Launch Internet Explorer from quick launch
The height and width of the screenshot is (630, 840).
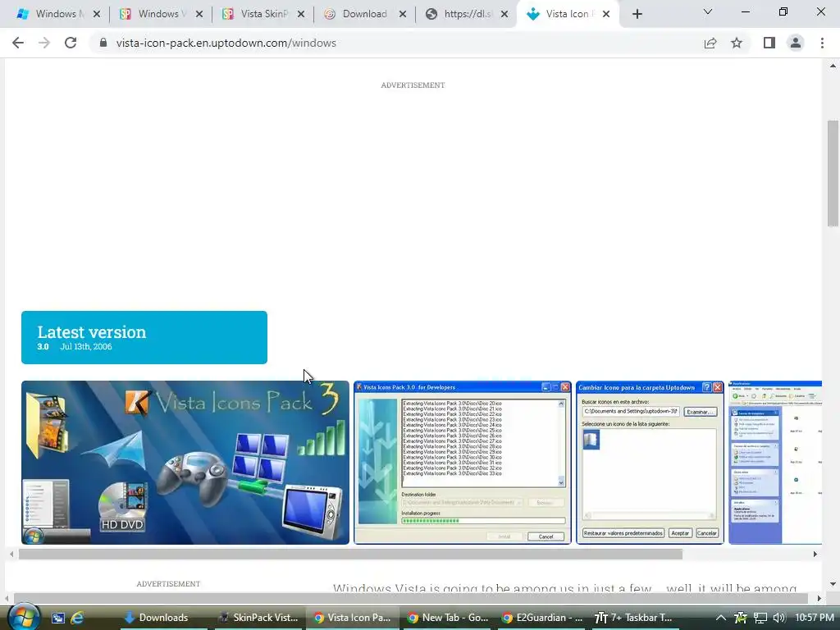(x=77, y=618)
